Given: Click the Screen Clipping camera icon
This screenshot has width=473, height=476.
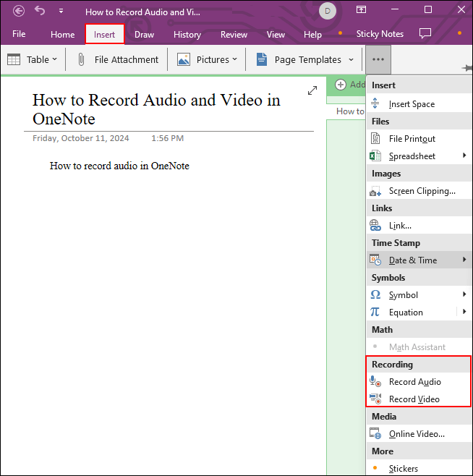Looking at the screenshot, I should 375,191.
